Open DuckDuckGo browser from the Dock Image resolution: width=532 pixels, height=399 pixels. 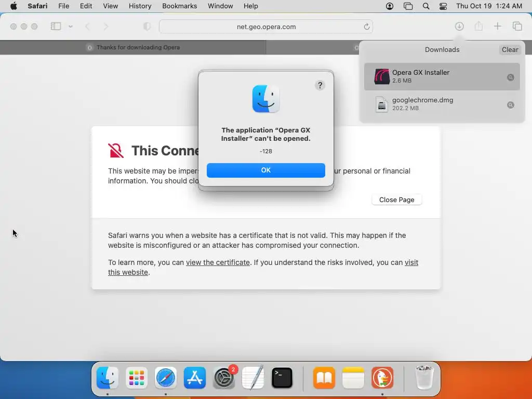click(382, 378)
